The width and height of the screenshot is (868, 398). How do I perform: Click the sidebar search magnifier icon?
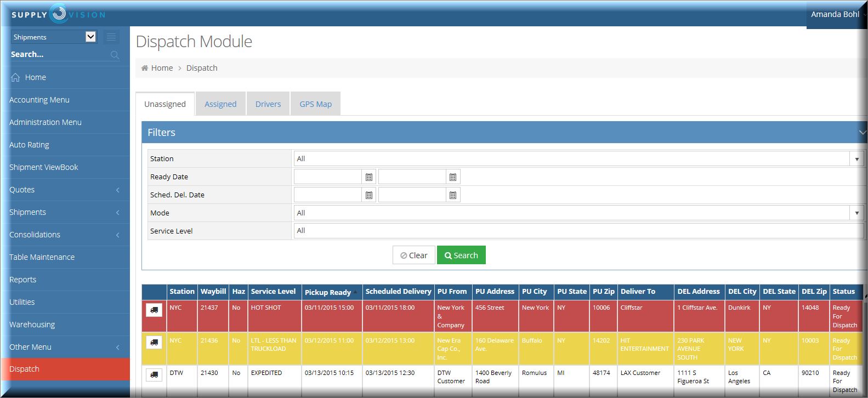115,55
